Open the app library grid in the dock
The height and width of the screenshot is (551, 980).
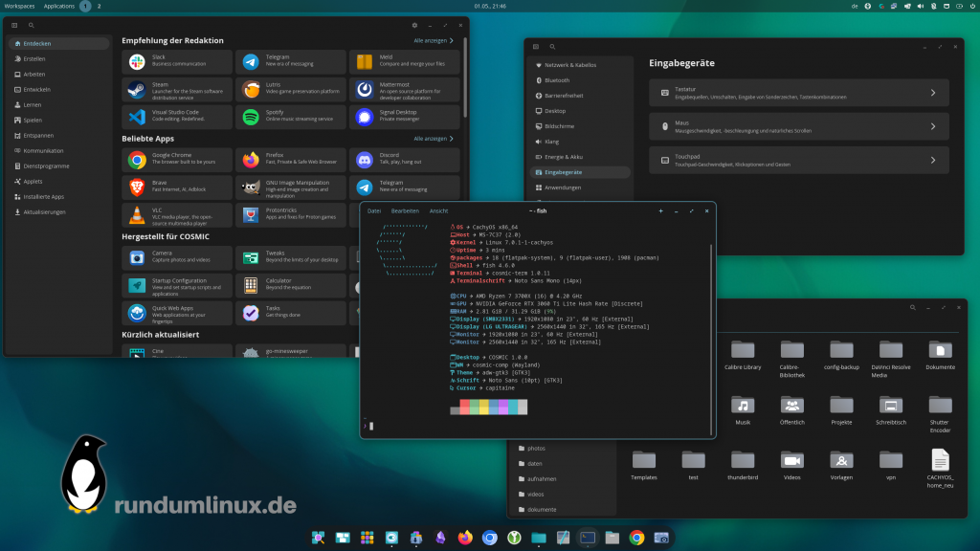(x=367, y=538)
